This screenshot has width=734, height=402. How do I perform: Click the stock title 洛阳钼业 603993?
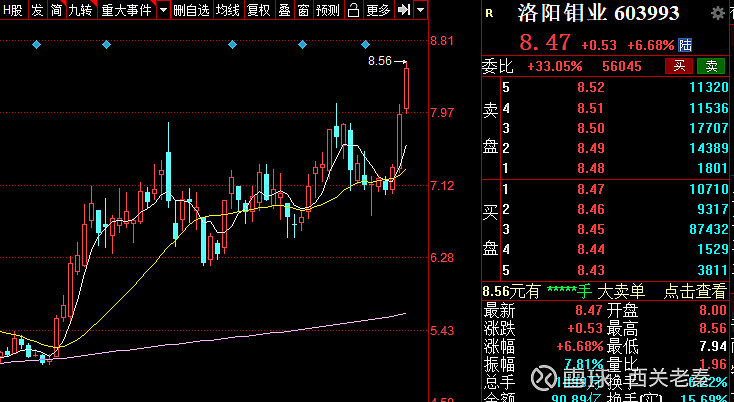coord(598,14)
